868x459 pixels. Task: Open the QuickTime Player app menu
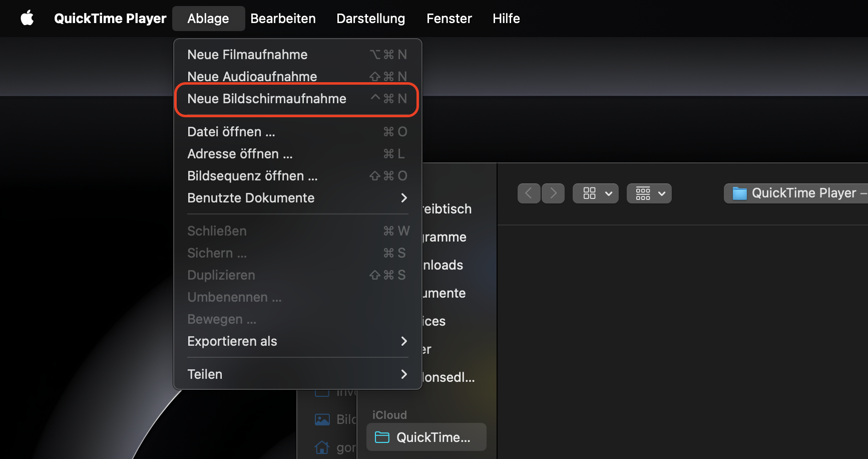coord(110,19)
